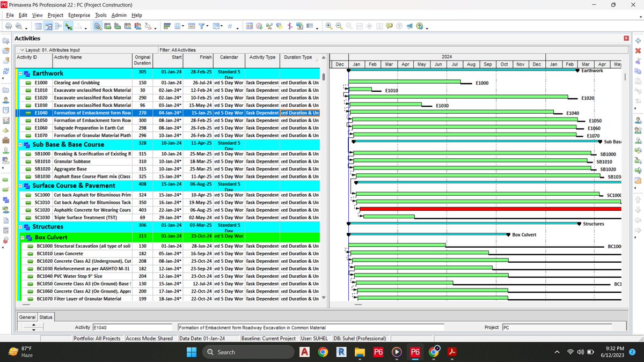Select the SB1010 Granular Subbase row
The image size is (644, 362).
pyautogui.click(x=168, y=161)
